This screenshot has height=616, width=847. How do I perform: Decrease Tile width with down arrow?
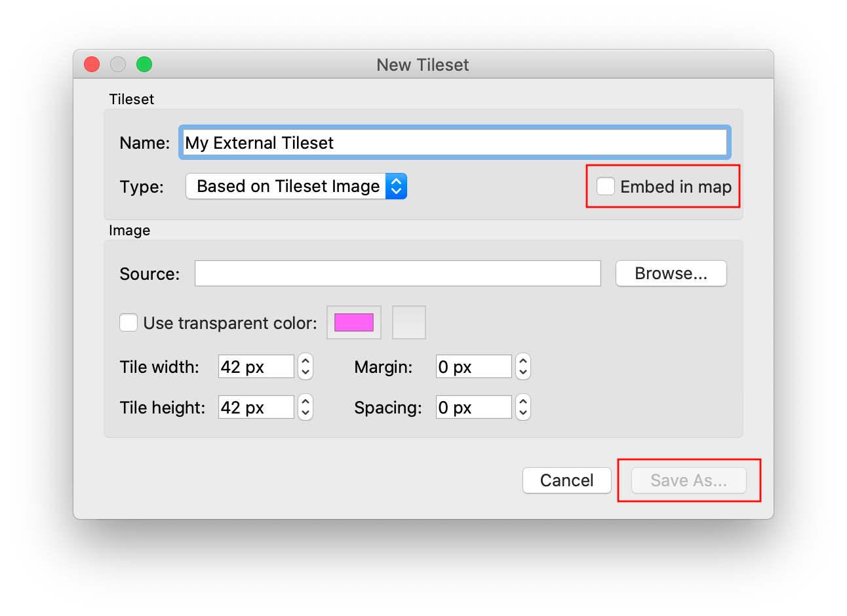tap(305, 373)
